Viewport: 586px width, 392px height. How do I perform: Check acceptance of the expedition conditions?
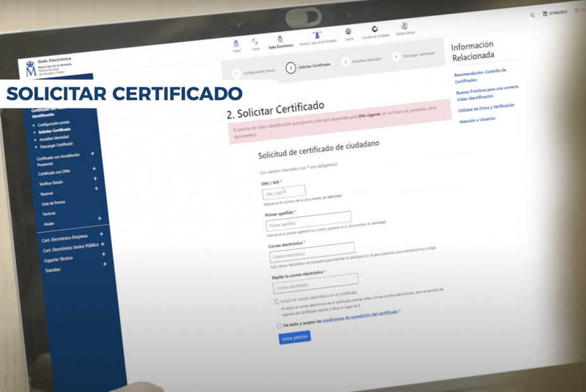click(279, 326)
